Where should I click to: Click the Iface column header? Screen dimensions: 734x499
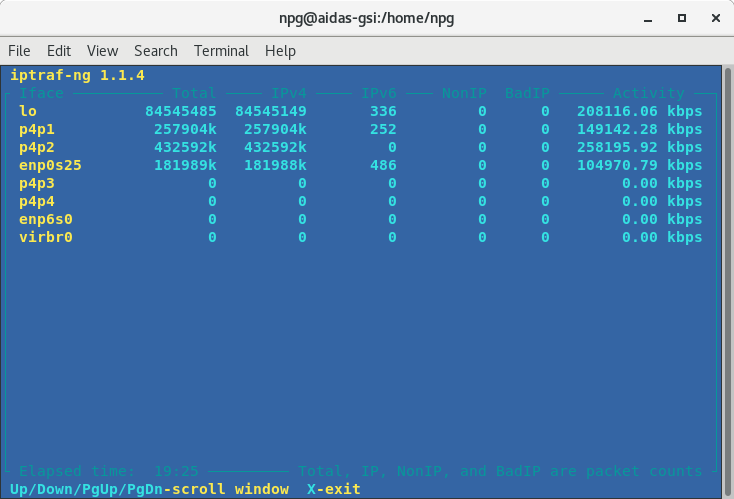click(x=41, y=93)
